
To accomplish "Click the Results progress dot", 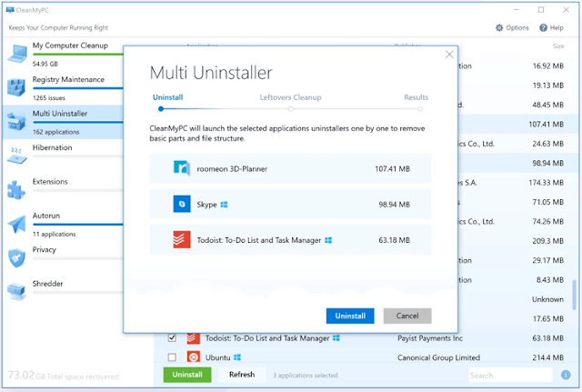I will pyautogui.click(x=420, y=109).
